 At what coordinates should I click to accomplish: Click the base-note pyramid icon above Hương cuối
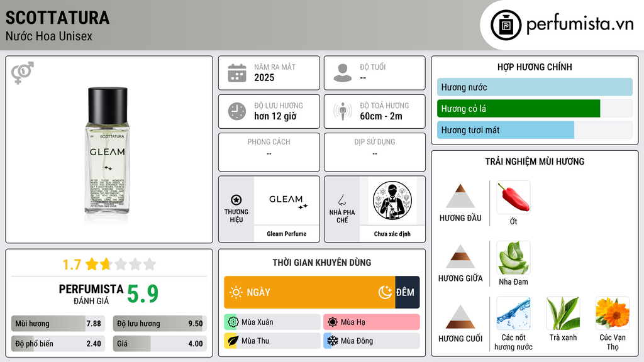[x=460, y=317]
